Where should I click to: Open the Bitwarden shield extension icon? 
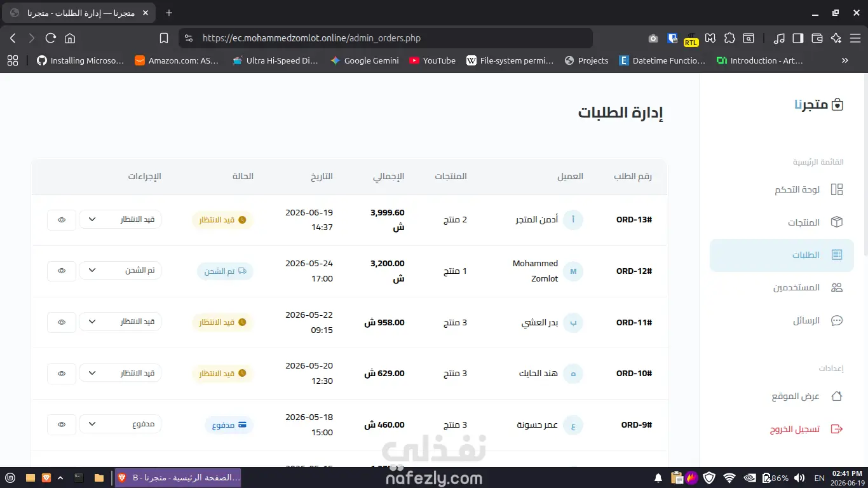point(673,38)
